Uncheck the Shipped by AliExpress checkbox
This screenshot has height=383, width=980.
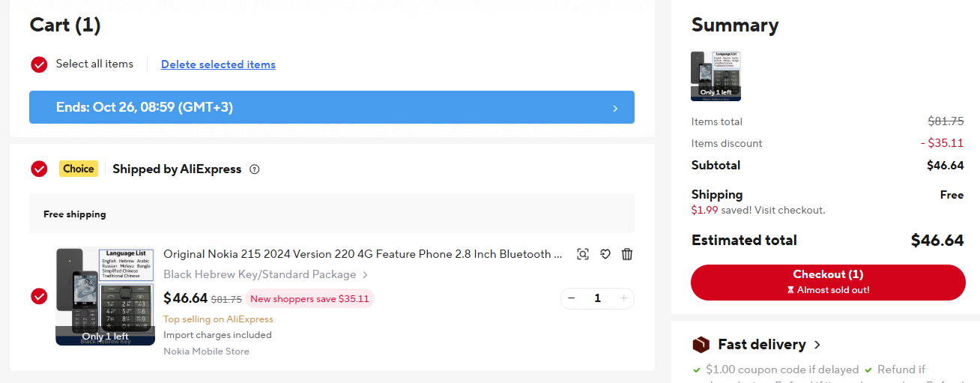[x=39, y=169]
